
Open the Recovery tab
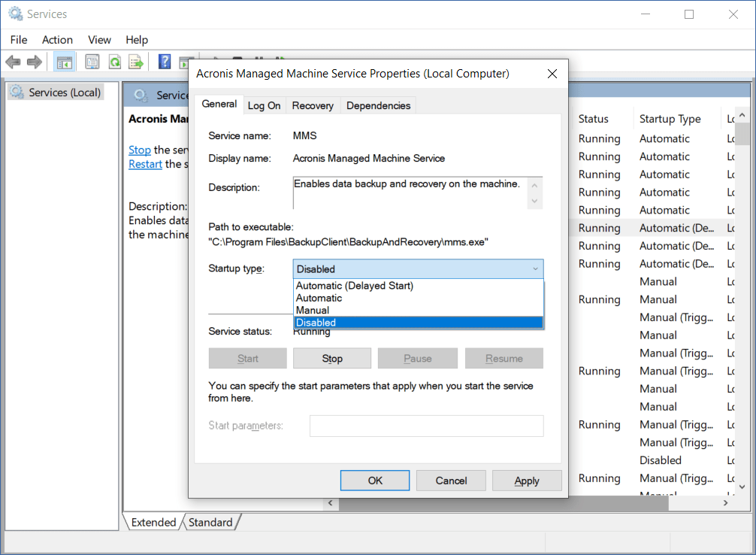pos(313,106)
